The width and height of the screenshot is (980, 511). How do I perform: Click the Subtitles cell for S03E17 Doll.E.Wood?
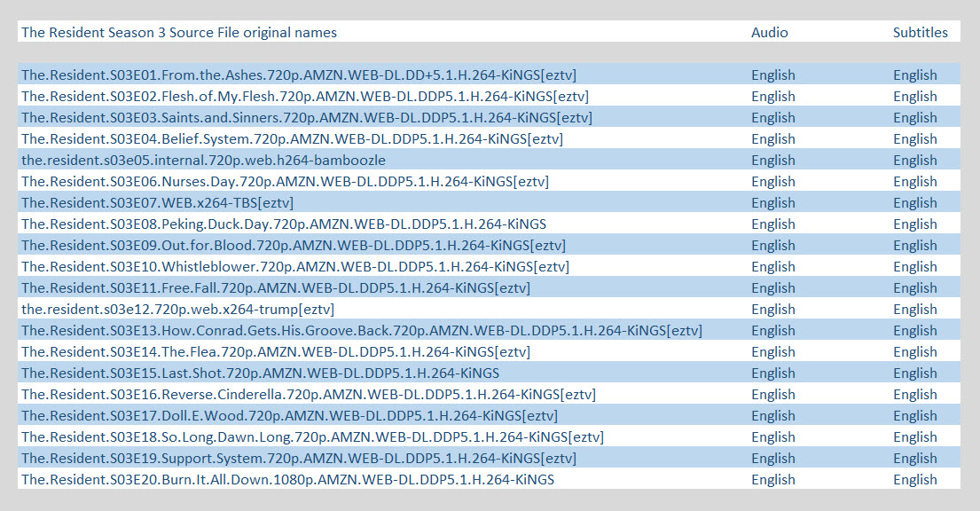point(915,415)
